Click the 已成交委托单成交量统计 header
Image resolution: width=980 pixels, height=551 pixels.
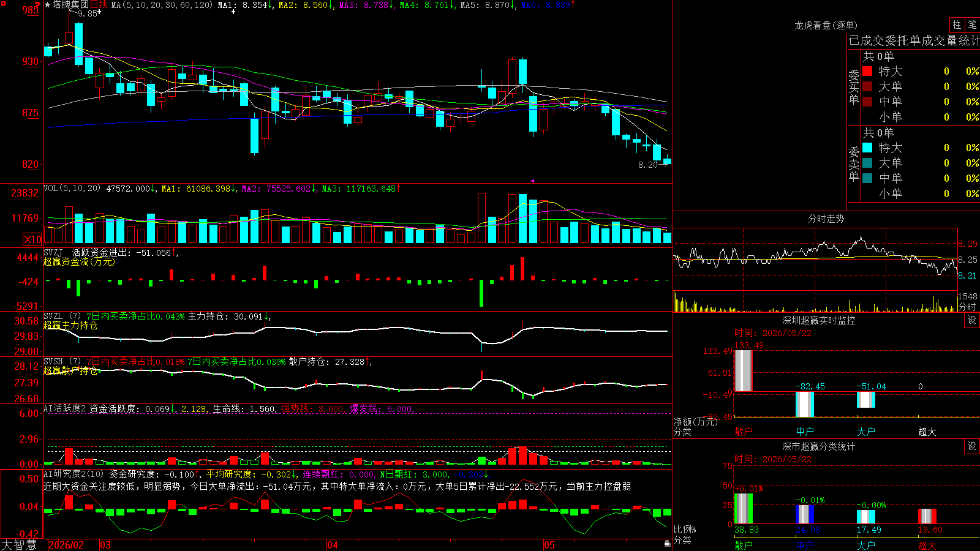(x=914, y=40)
